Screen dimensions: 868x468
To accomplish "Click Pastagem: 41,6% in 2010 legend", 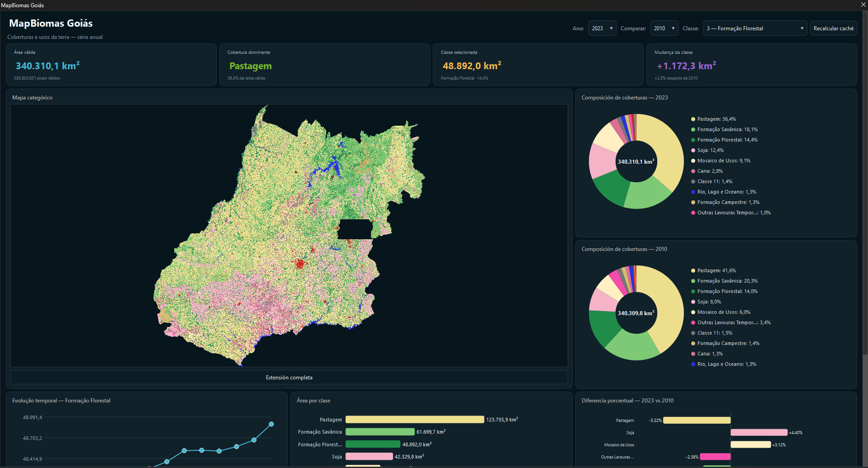I will [x=713, y=270].
